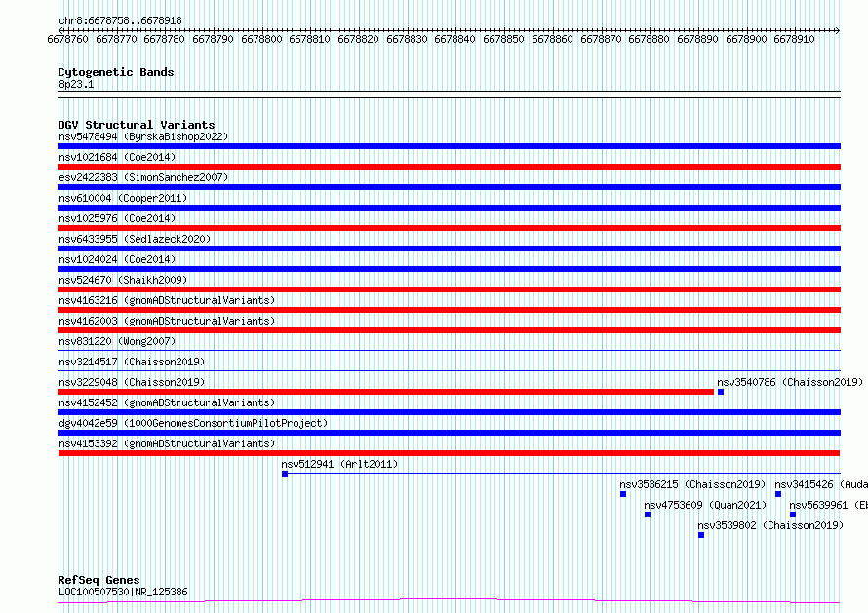Click the 6678830 ruler position
Image resolution: width=868 pixels, height=613 pixels.
pyautogui.click(x=407, y=39)
